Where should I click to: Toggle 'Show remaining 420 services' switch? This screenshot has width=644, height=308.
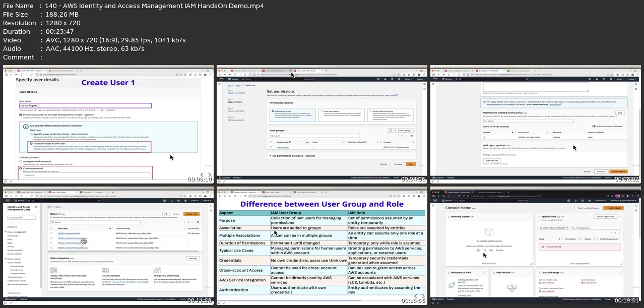coord(594,126)
